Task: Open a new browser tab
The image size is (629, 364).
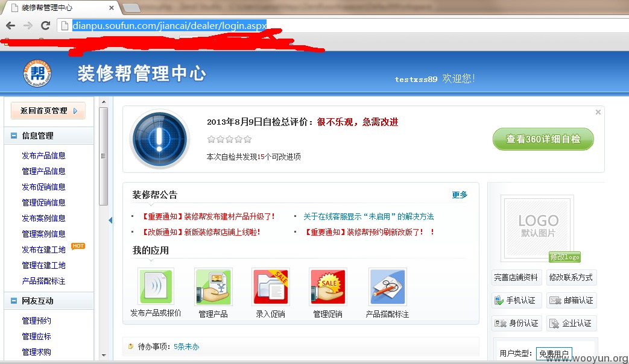Action: tap(131, 8)
